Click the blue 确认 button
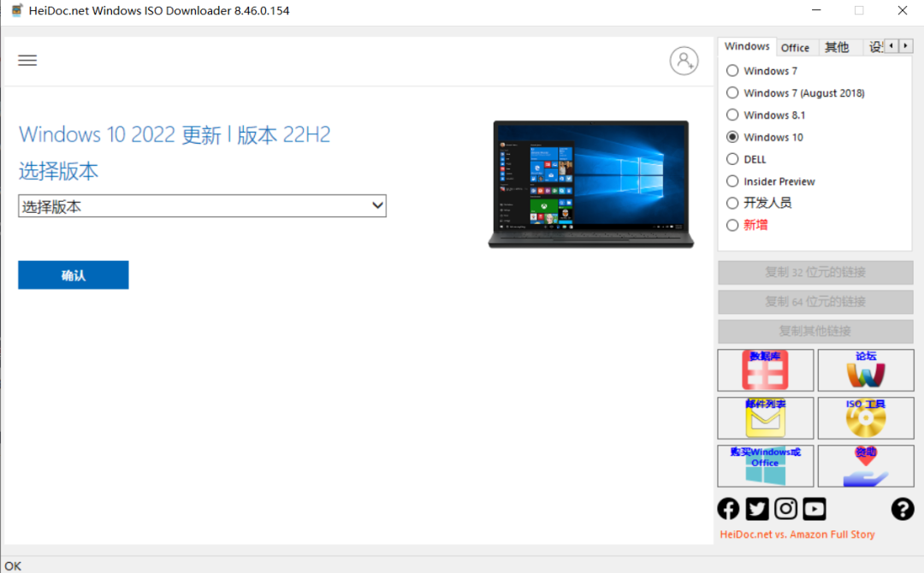Screen dimensions: 924x573 [73, 275]
